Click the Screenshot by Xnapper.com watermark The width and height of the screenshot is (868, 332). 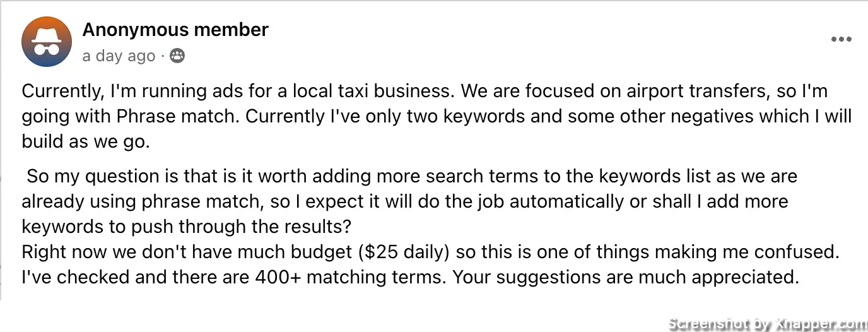point(768,324)
